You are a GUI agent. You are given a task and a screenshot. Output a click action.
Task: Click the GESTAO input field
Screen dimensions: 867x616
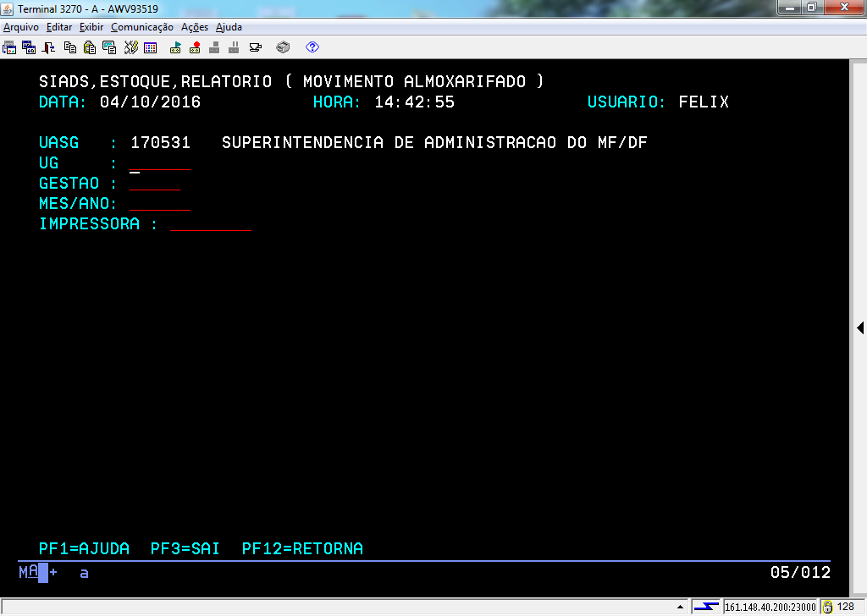(x=155, y=184)
